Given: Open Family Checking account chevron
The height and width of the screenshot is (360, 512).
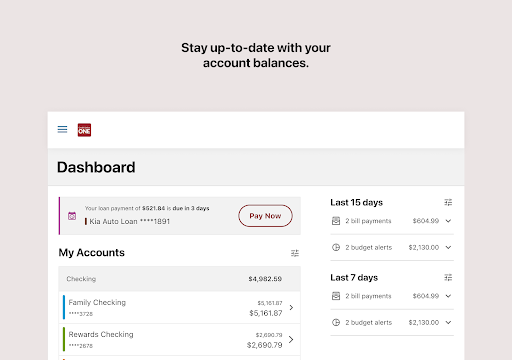Looking at the screenshot, I should tap(291, 307).
